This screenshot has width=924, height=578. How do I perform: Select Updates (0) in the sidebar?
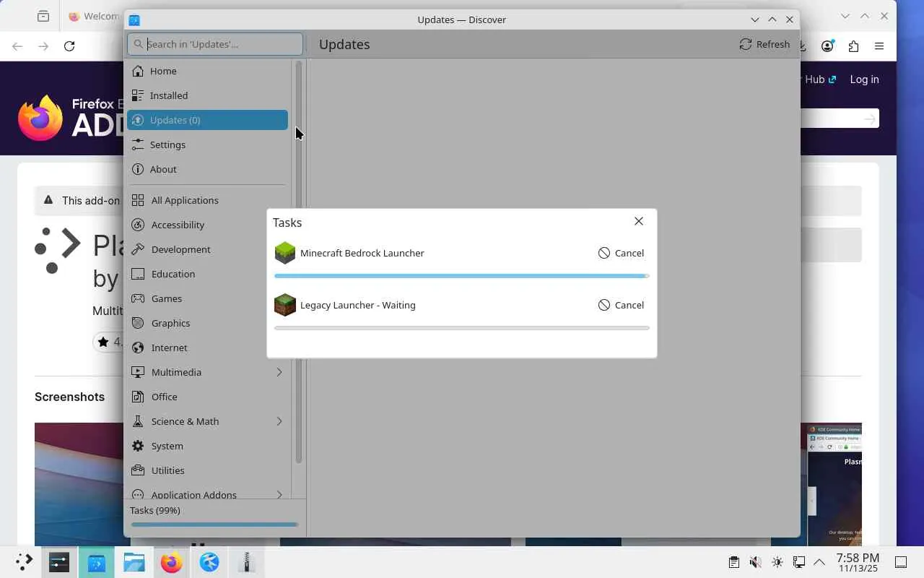[207, 120]
